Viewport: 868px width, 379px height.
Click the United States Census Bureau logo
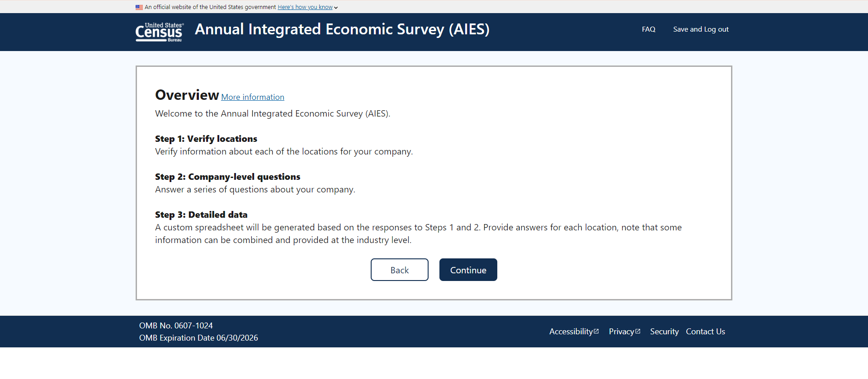tap(159, 32)
